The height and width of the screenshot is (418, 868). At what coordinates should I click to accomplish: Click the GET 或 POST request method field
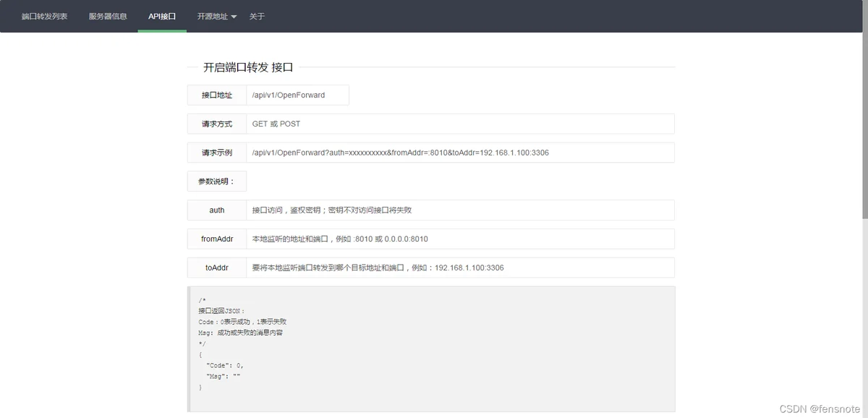click(460, 124)
